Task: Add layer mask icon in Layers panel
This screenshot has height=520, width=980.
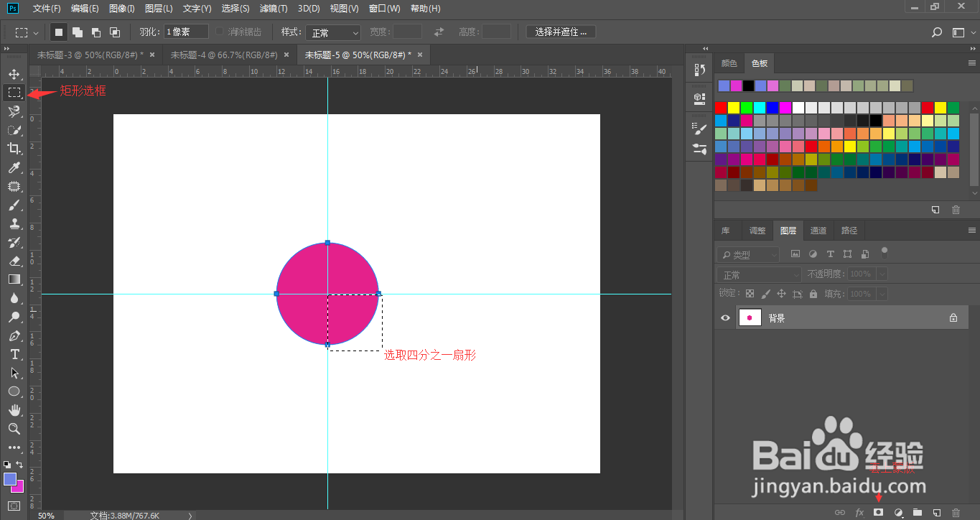Action: pos(878,512)
